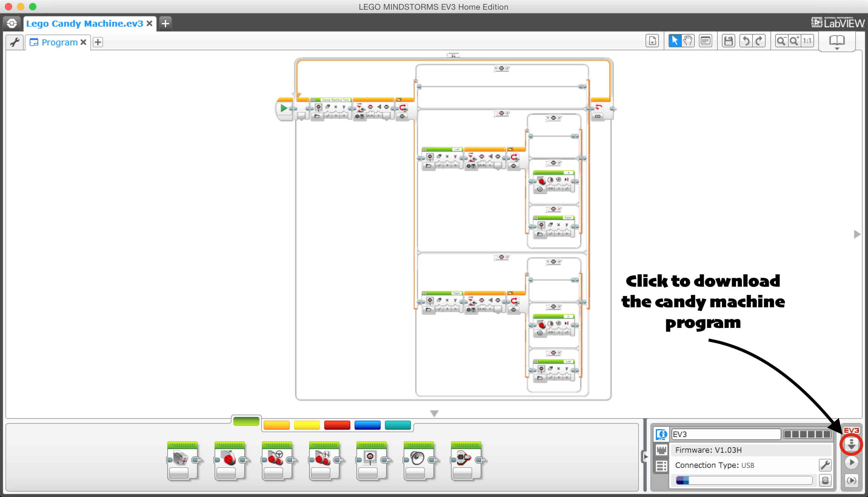Click the Save project icon
This screenshot has width=868, height=497.
(x=728, y=41)
